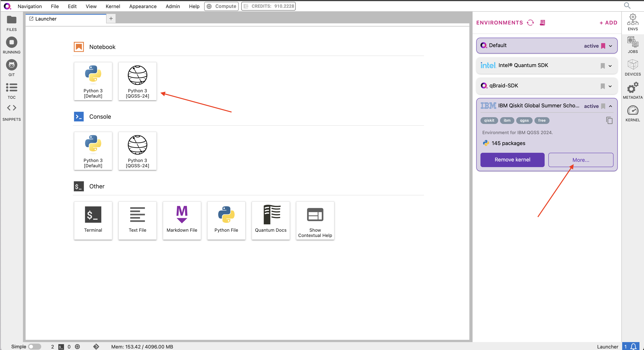Toggle bookmark on Intel Quantum SDK

click(x=603, y=66)
